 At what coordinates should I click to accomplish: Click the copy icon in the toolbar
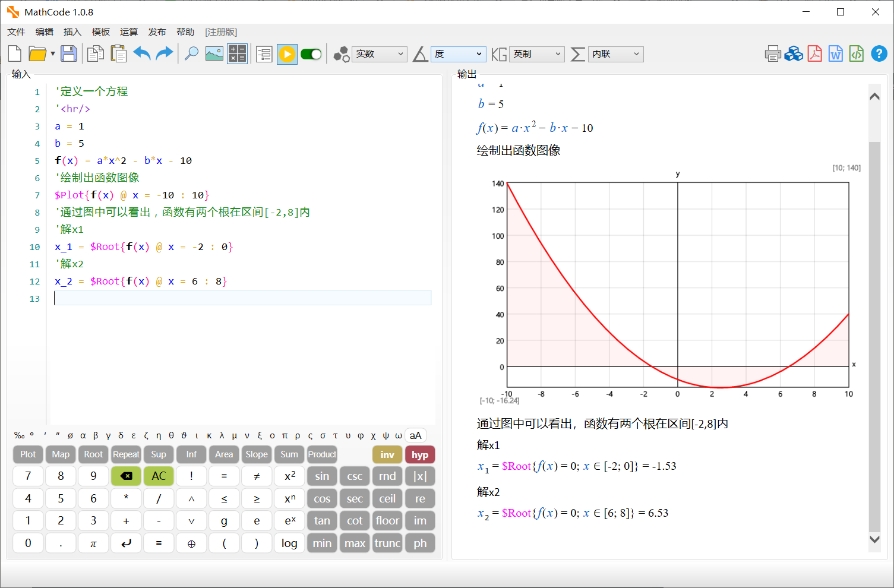pos(95,54)
